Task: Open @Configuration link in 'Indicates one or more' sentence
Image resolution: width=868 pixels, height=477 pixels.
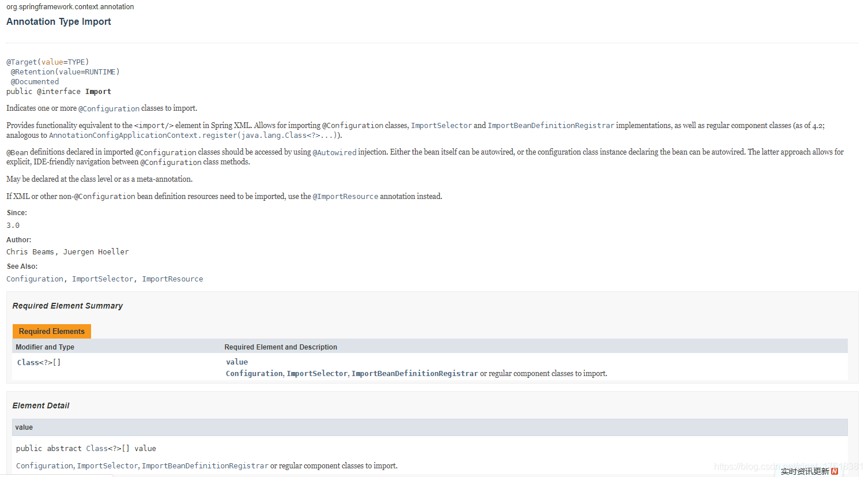Action: (x=109, y=108)
